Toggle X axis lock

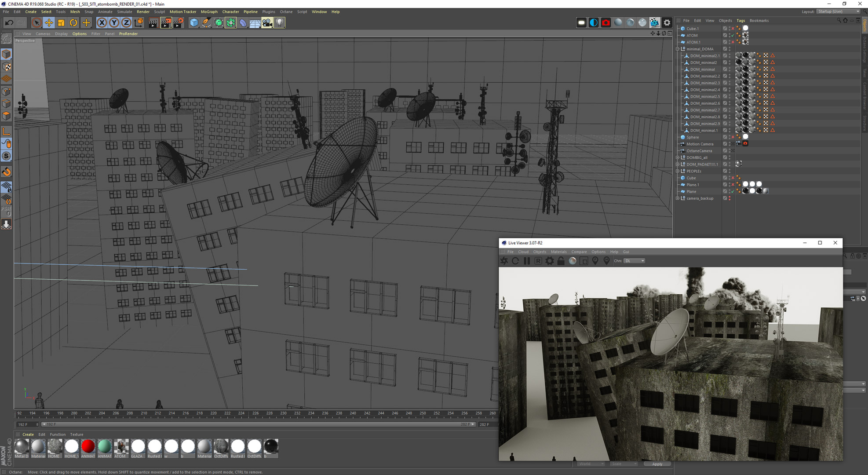click(x=102, y=22)
